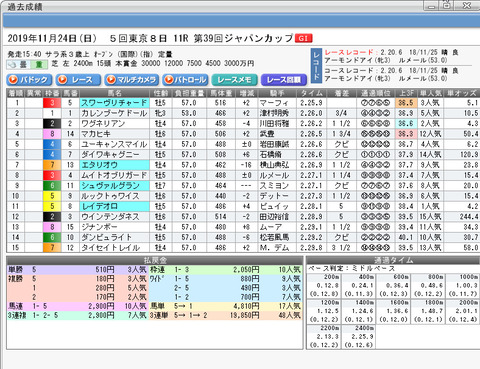Select horse カレンブーケドール
The image size is (480, 369).
(114, 113)
